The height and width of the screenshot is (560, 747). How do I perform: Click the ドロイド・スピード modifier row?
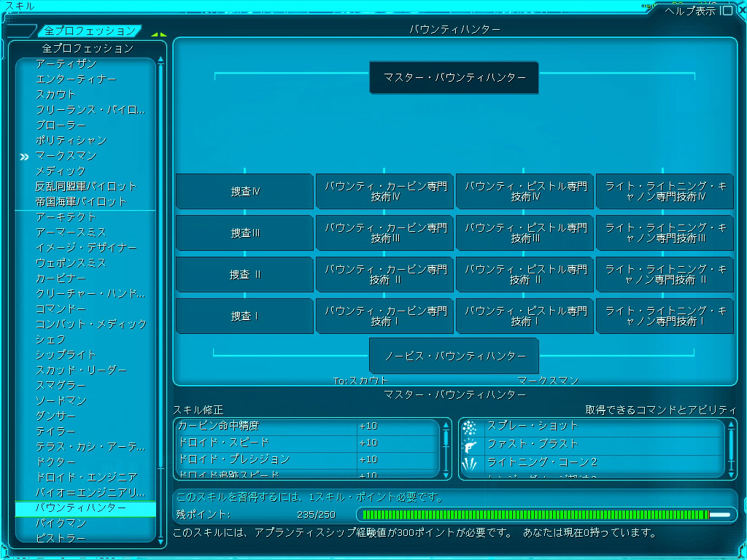[307, 443]
